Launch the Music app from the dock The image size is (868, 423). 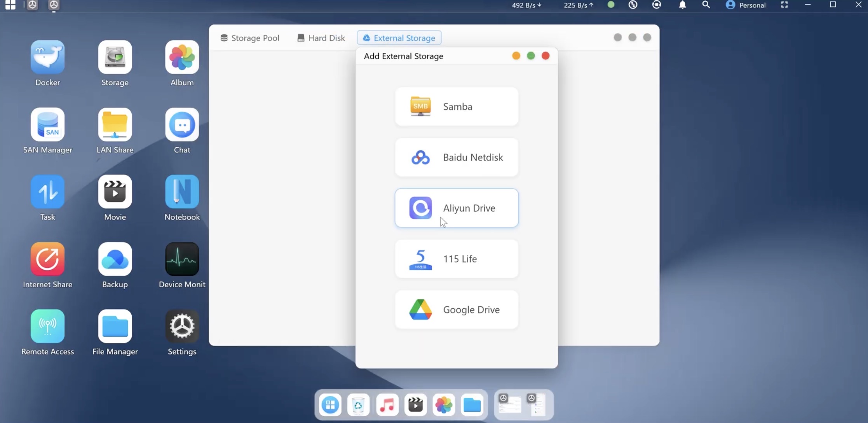point(387,405)
